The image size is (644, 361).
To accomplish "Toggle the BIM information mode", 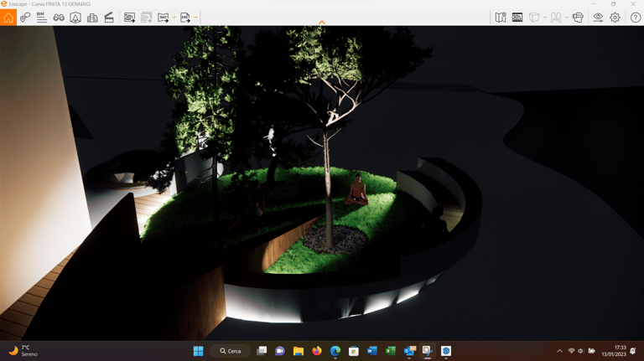I will 41,18.
